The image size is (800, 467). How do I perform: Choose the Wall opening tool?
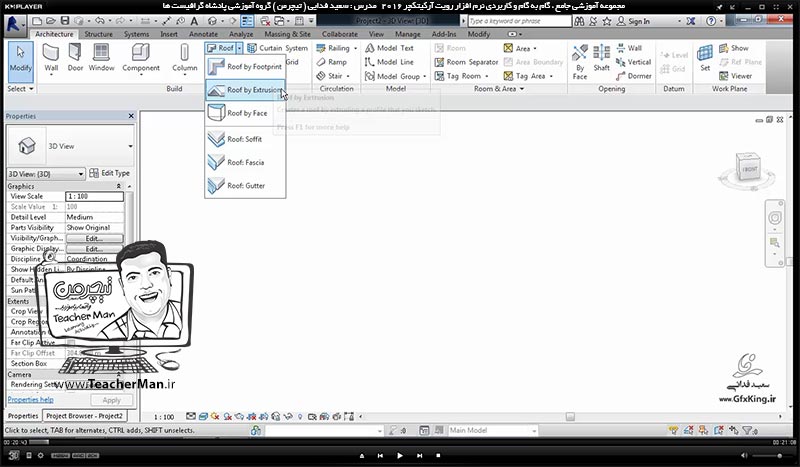629,48
